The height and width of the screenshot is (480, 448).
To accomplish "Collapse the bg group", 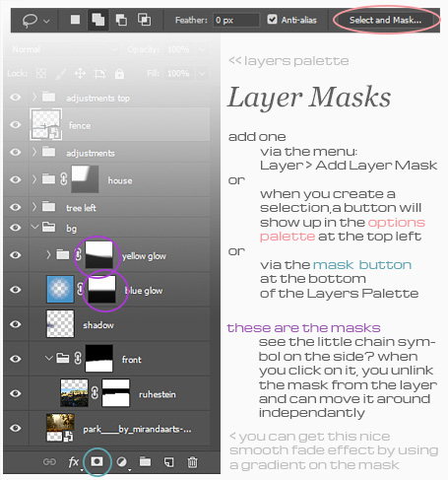I will [34, 227].
